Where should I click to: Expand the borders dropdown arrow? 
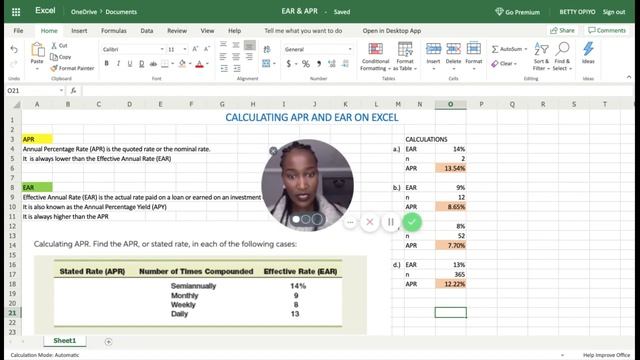click(173, 64)
